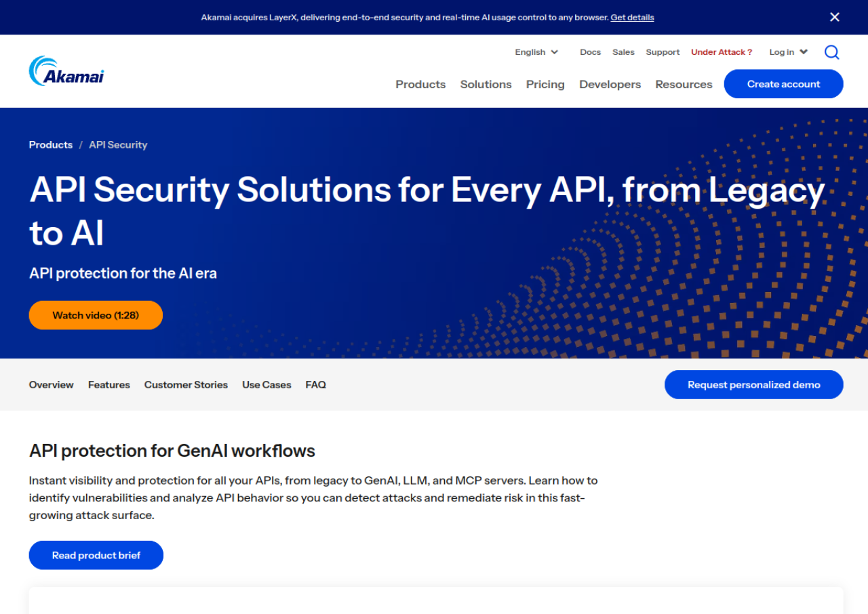Switch to the Use Cases tab
Viewport: 868px width, 614px height.
point(267,385)
